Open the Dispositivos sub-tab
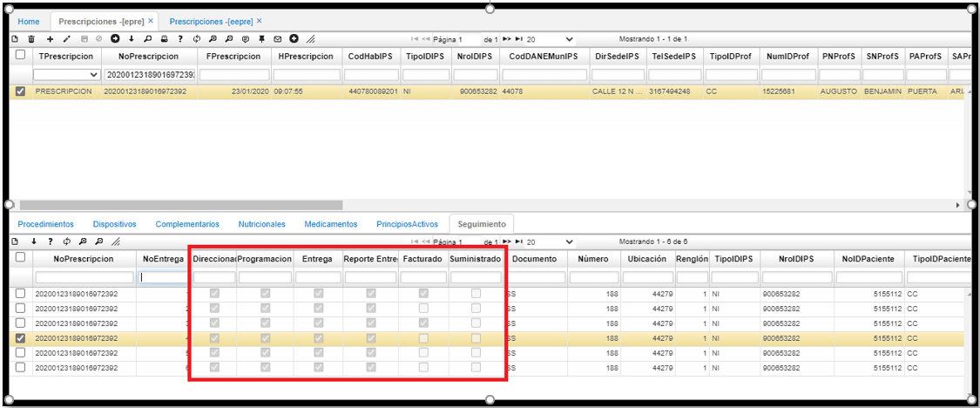The width and height of the screenshot is (980, 408). [114, 224]
